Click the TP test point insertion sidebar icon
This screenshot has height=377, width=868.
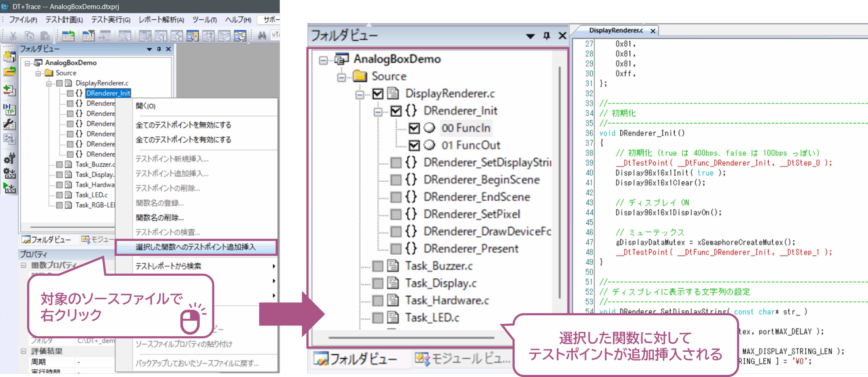click(x=9, y=109)
